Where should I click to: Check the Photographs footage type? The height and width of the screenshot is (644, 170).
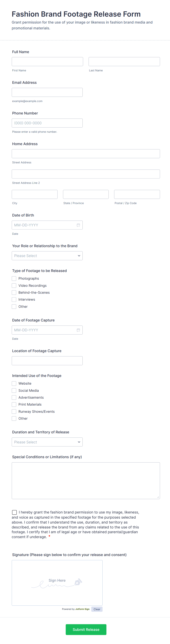14,278
